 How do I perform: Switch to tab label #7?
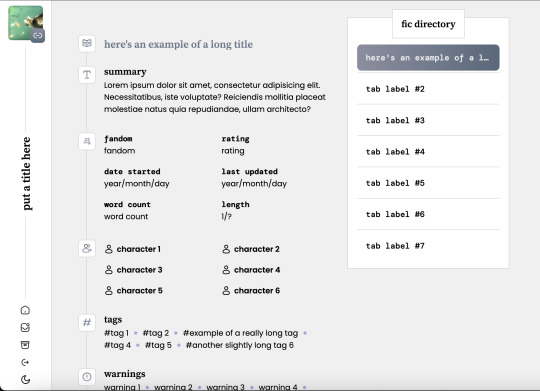428,246
